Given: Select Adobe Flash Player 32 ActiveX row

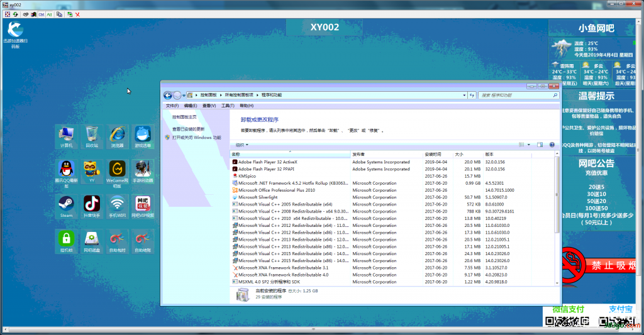Looking at the screenshot, I should click(392, 162).
